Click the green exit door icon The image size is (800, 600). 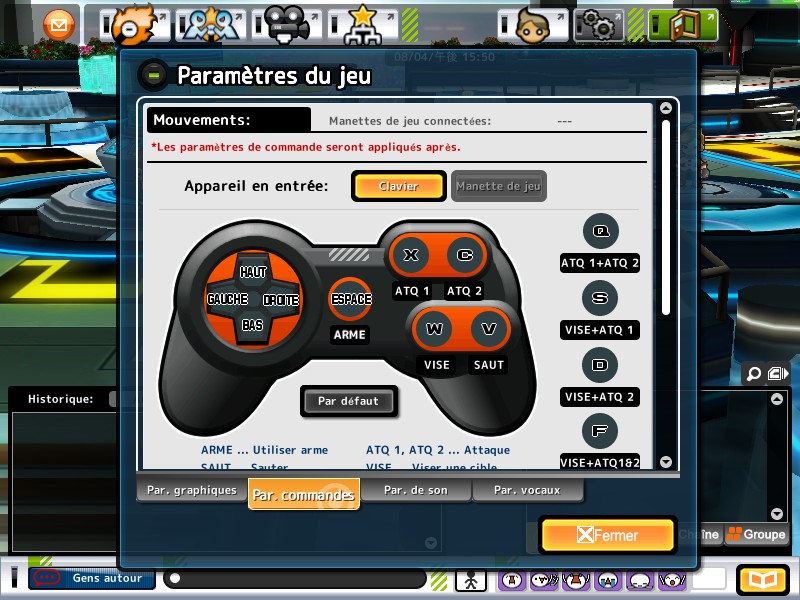[x=684, y=25]
